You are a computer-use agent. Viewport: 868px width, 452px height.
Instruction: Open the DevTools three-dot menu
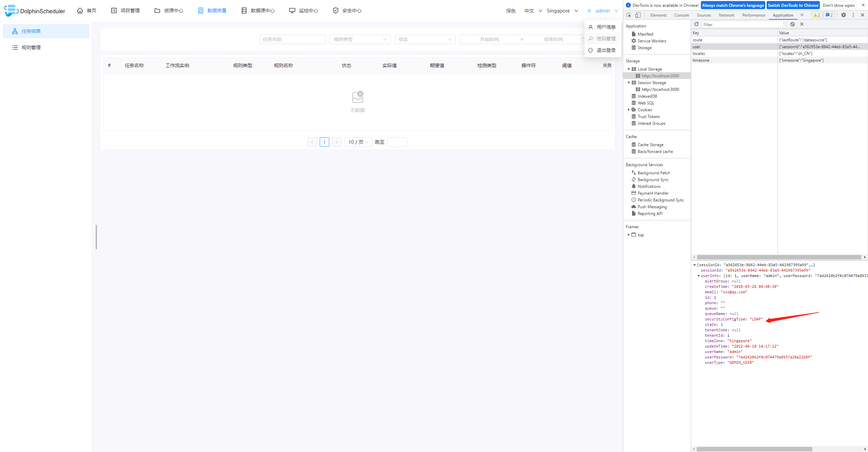(853, 15)
